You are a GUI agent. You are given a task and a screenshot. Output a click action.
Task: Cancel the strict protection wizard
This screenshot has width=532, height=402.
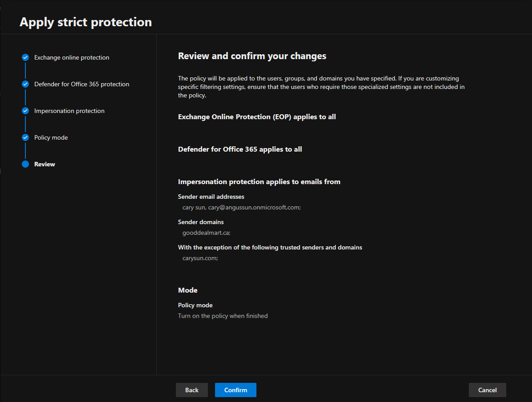487,390
